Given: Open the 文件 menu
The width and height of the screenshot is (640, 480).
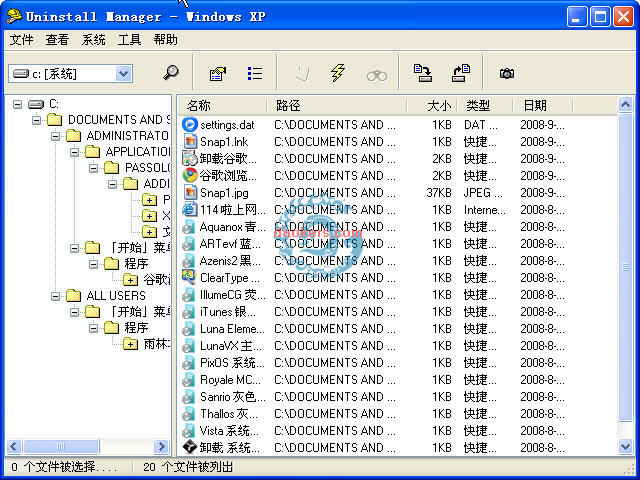Looking at the screenshot, I should (x=22, y=40).
